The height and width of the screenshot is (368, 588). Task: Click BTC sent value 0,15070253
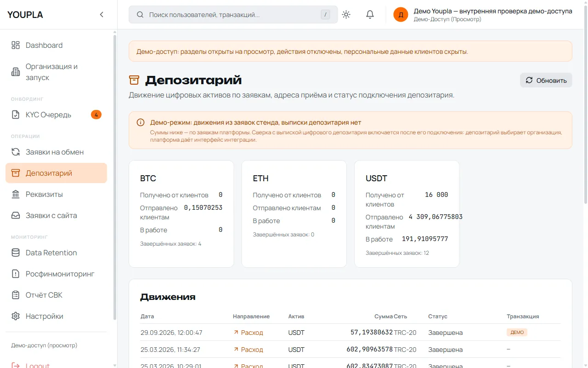pyautogui.click(x=203, y=208)
